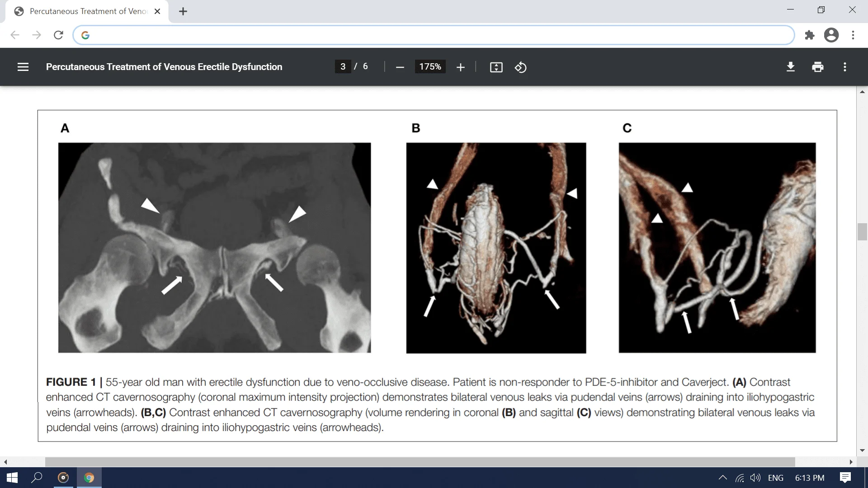Open the volume speaker tray icon
The image size is (868, 488).
(x=755, y=478)
